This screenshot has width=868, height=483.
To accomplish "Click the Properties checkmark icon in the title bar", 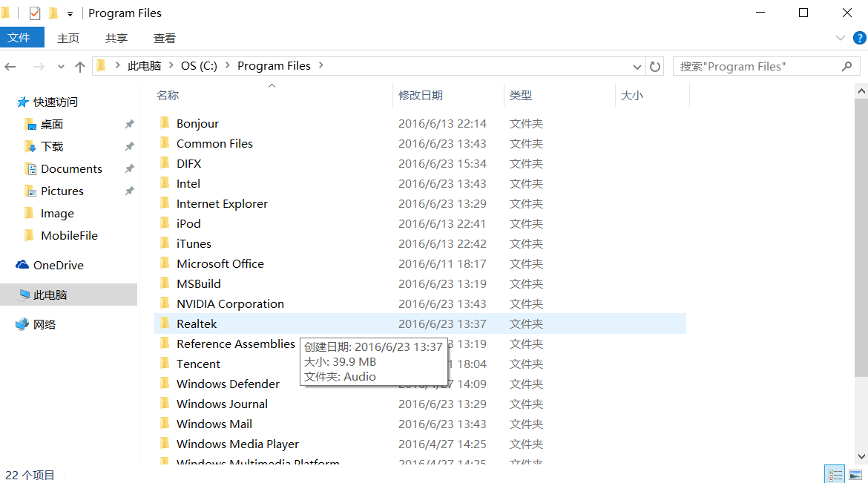I will (34, 13).
